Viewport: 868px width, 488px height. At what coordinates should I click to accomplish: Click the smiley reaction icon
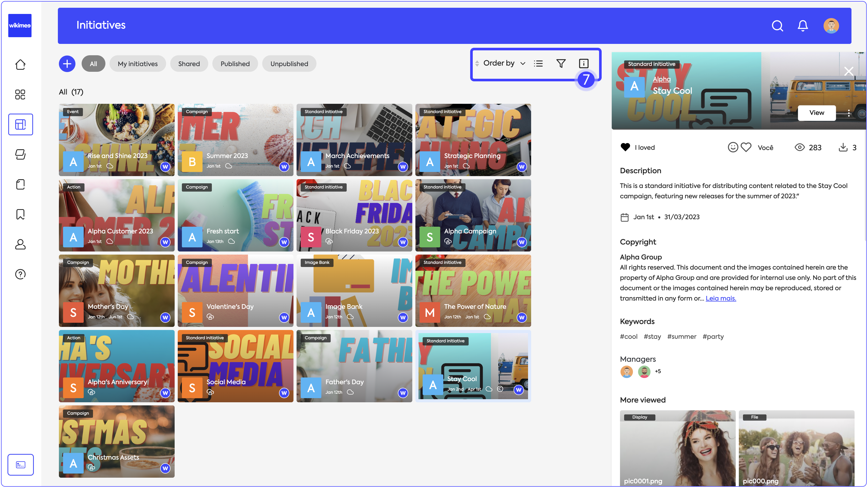point(733,147)
